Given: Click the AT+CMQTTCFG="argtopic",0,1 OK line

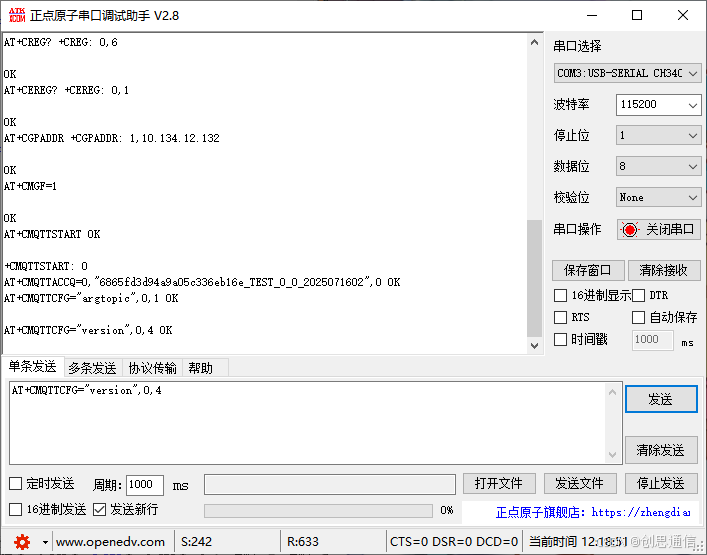Looking at the screenshot, I should click(x=91, y=298).
